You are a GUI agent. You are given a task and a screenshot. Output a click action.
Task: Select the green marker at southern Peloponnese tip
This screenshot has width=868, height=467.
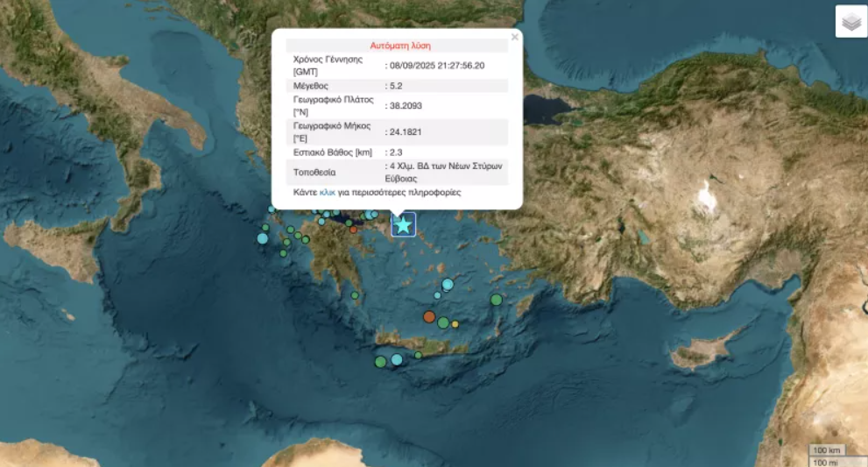355,295
